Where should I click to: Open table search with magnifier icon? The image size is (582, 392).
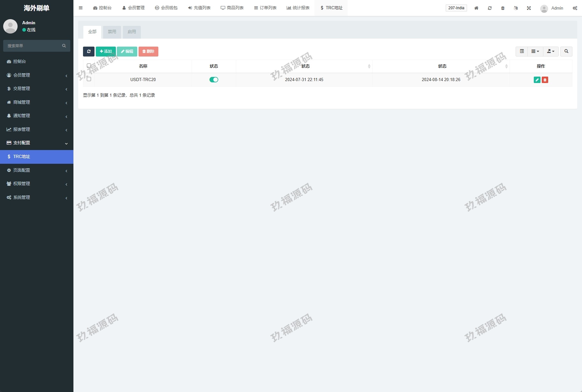point(566,51)
